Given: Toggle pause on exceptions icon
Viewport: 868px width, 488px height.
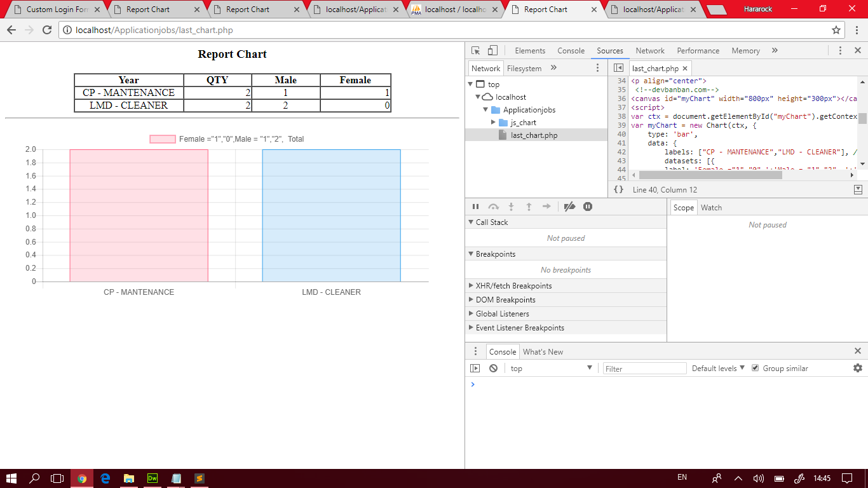Looking at the screenshot, I should pos(588,207).
